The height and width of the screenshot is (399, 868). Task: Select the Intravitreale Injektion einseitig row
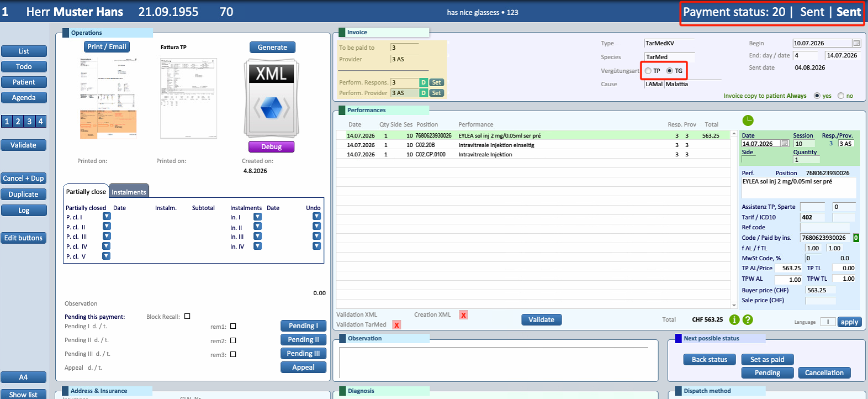[x=533, y=145]
